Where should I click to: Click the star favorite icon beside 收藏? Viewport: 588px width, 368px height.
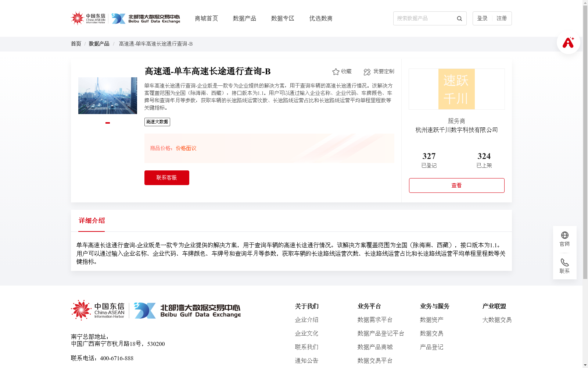336,72
